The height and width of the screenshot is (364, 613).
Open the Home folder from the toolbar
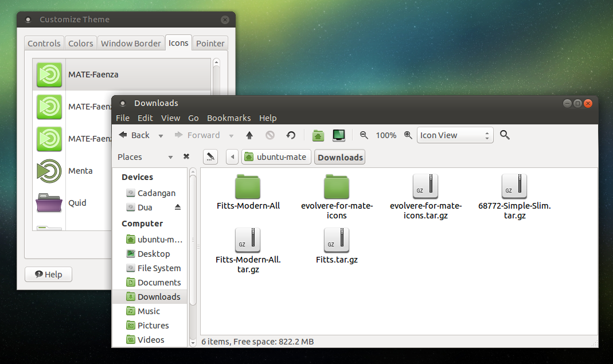click(x=318, y=135)
